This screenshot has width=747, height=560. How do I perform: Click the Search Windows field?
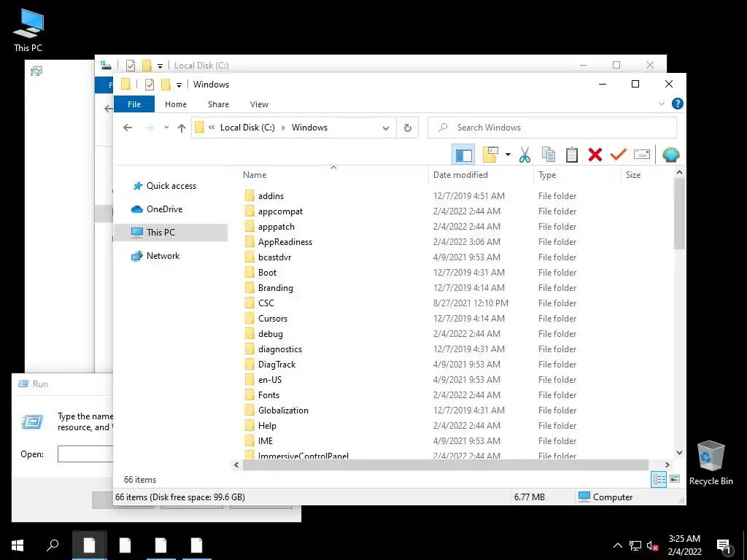click(x=552, y=128)
